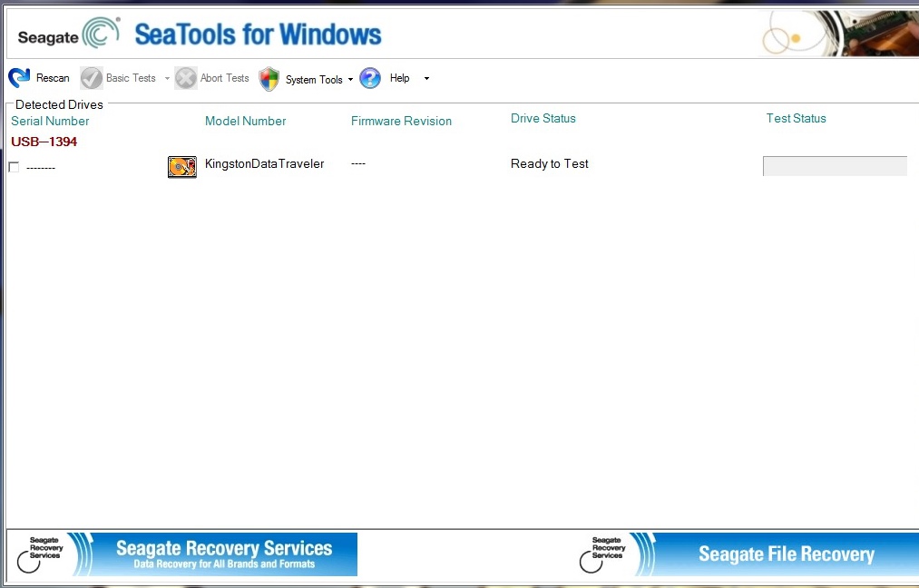Click the Test Status column header
This screenshot has width=919, height=588.
point(796,119)
